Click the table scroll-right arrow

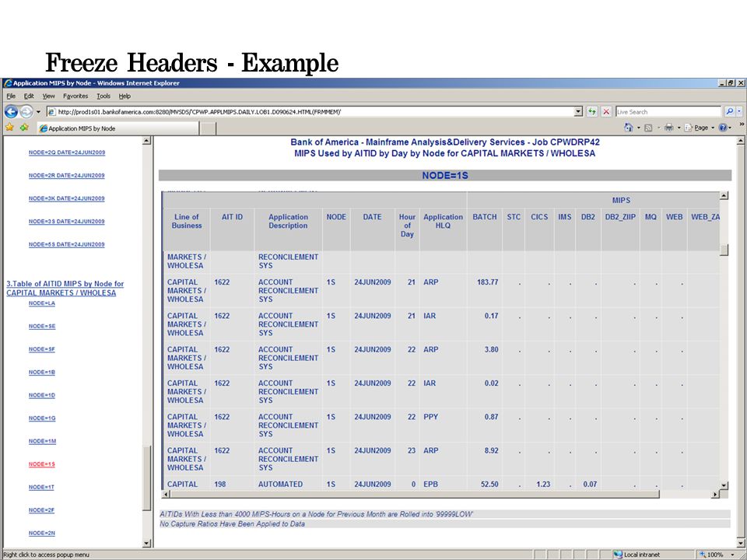click(x=715, y=495)
